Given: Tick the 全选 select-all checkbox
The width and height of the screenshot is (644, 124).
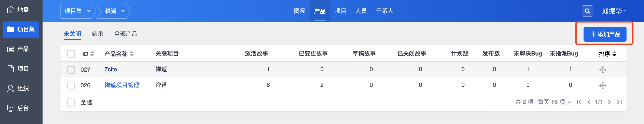Looking at the screenshot, I should tap(71, 102).
